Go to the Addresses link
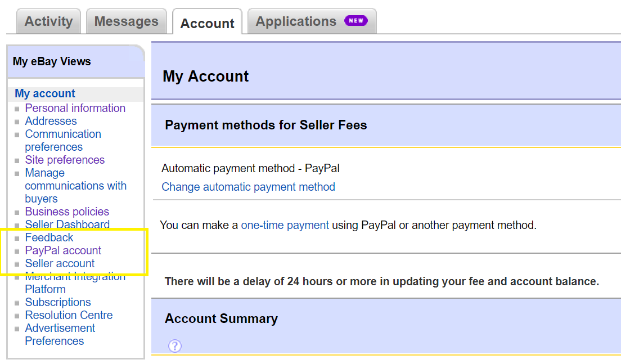The height and width of the screenshot is (364, 621). (x=51, y=121)
